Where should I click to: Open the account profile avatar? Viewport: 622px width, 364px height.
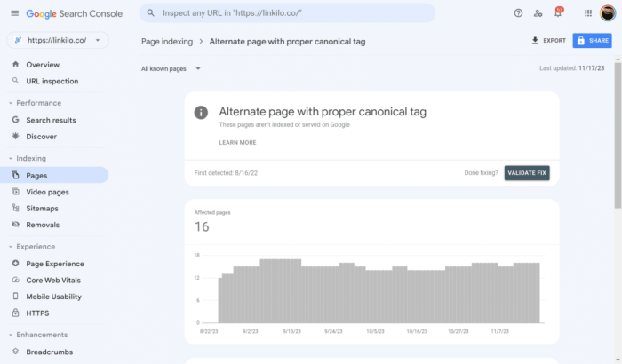coord(607,13)
